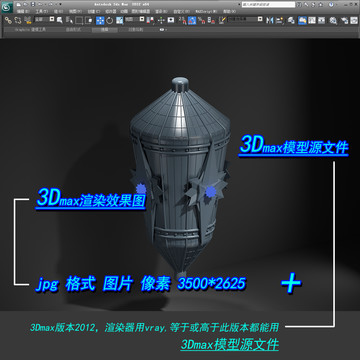The image size is (360, 360).
Task: Open Edit Named Selection Sets
Action: coord(222,20)
